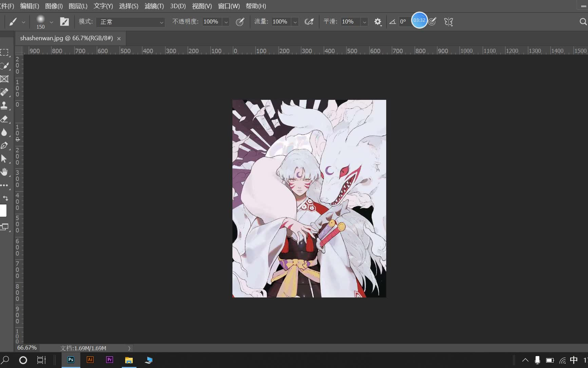The image size is (588, 368).
Task: Click the microphone tray icon
Action: point(537,360)
